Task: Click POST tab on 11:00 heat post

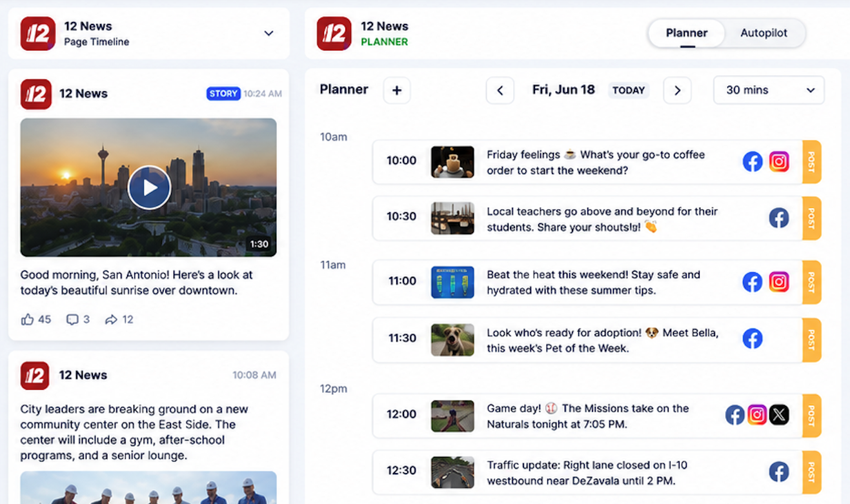Action: 812,282
